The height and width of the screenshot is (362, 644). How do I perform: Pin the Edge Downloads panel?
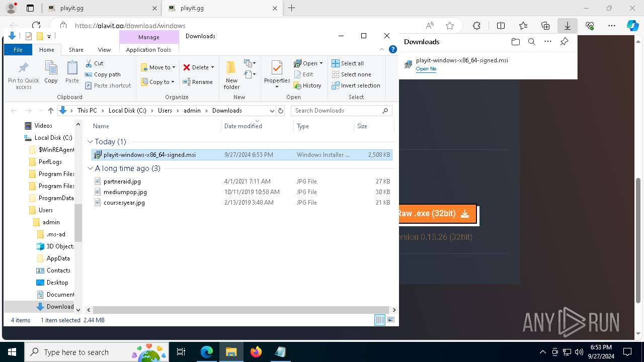click(565, 42)
